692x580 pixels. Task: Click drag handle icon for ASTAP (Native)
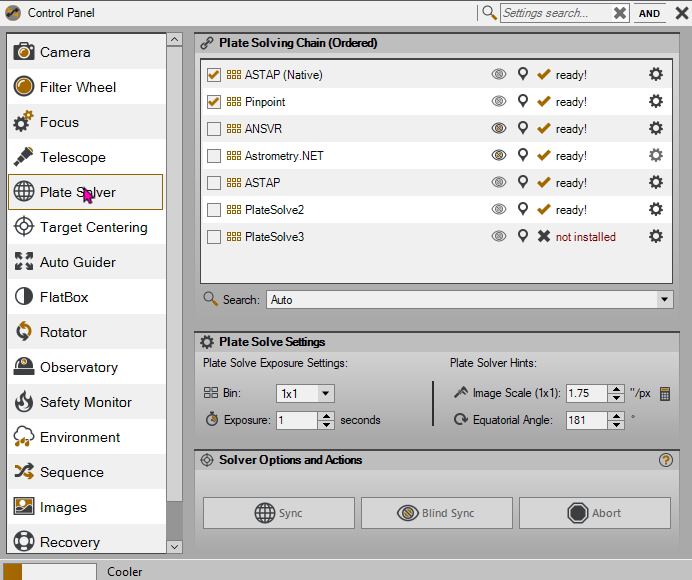(x=233, y=75)
